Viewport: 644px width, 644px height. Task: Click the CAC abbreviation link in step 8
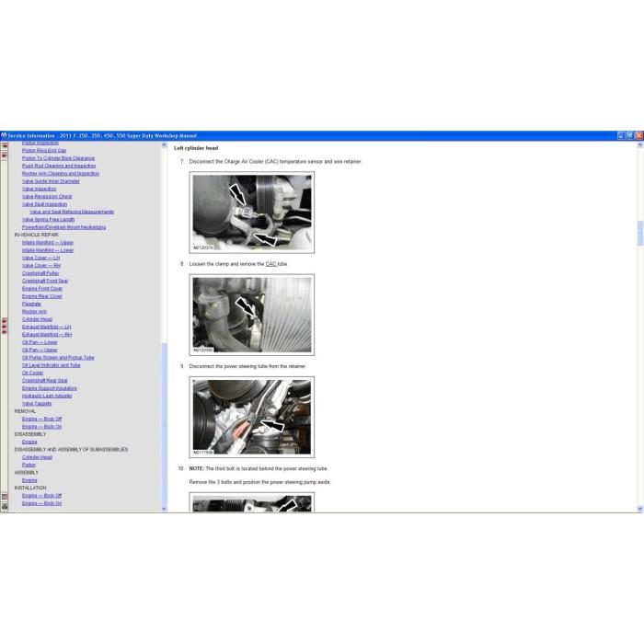coord(271,264)
